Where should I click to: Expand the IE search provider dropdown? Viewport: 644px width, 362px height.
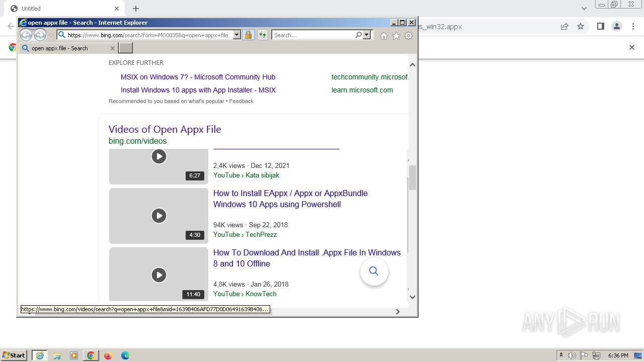point(367,35)
